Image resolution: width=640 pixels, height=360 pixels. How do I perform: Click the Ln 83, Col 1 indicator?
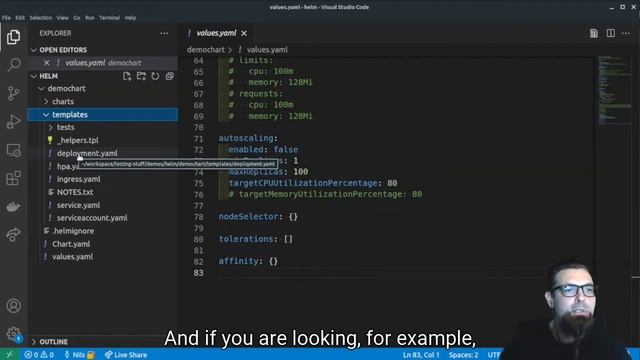(421, 355)
